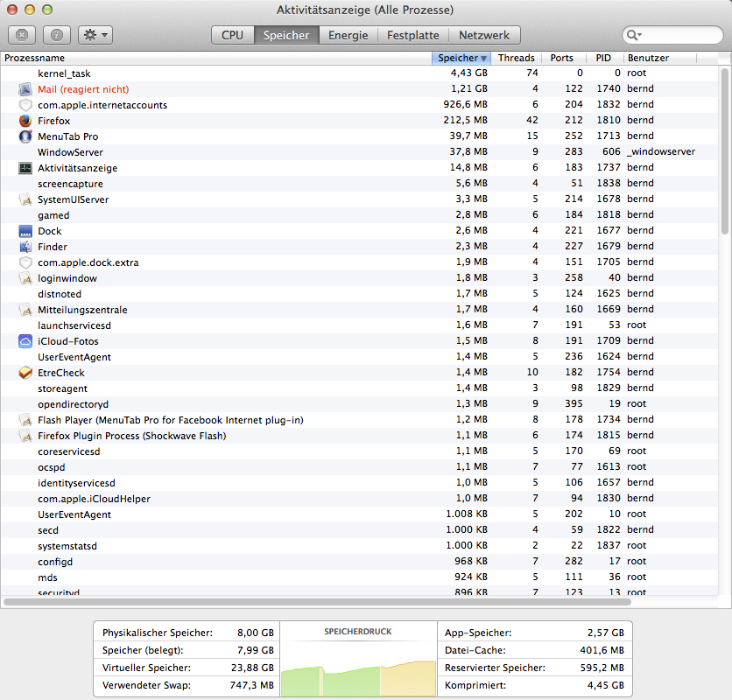Click the horizontal scrollbar thumb
This screenshot has width=732, height=700.
[318, 602]
